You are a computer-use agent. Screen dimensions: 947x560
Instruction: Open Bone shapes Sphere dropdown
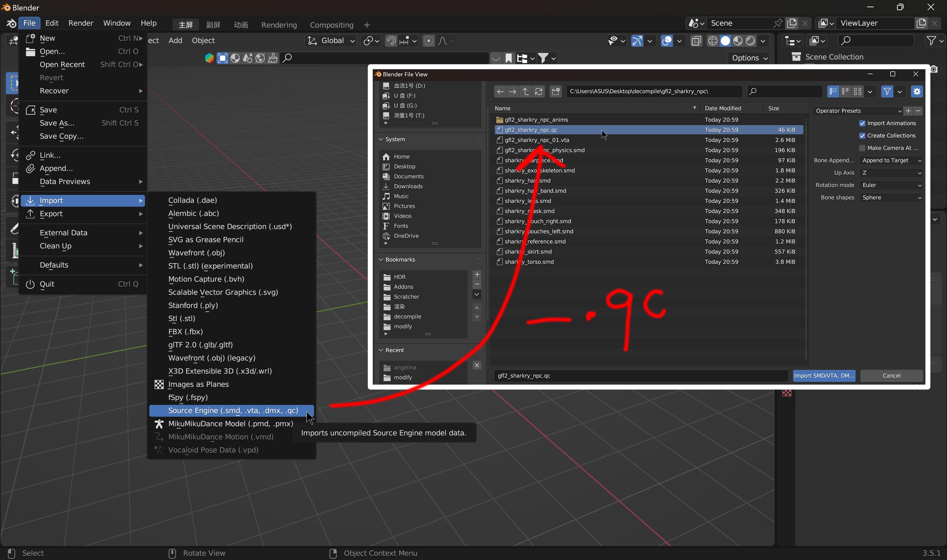coord(891,198)
